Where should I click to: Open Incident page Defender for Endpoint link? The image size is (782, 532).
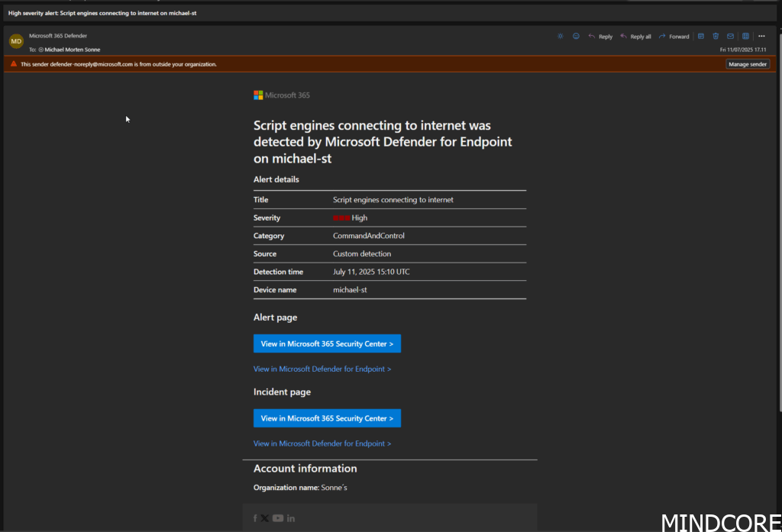(x=322, y=443)
